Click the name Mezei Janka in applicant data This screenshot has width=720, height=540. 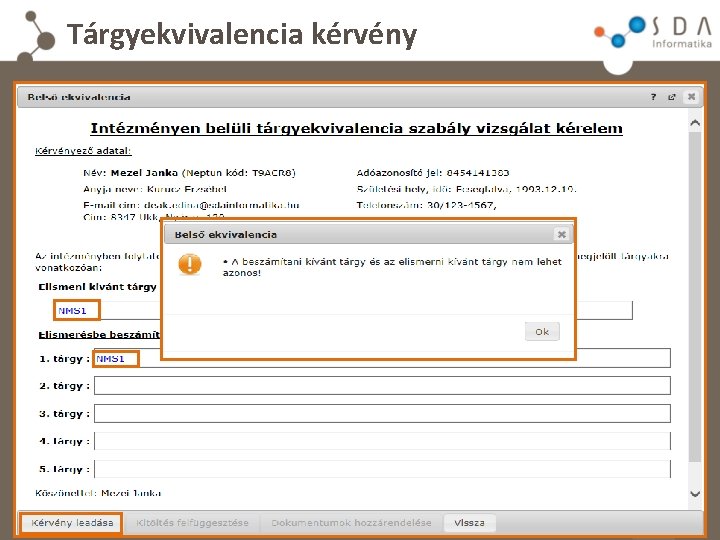pos(144,173)
